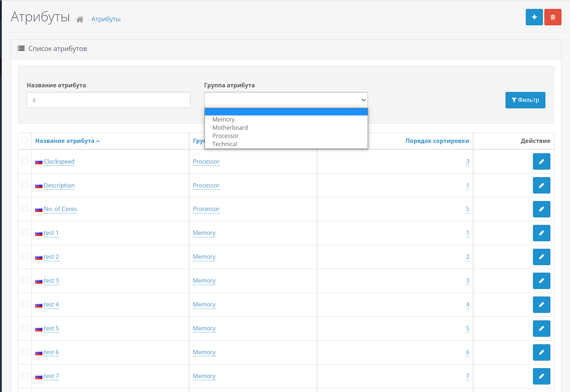Viewport: 570px width, 392px height.
Task: Click the blue add attribute plus button
Action: 534,17
